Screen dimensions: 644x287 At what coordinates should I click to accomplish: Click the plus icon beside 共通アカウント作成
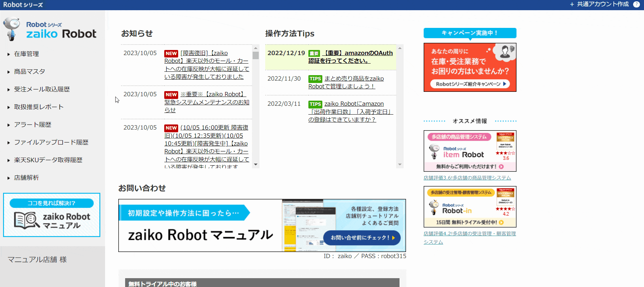[x=572, y=4]
